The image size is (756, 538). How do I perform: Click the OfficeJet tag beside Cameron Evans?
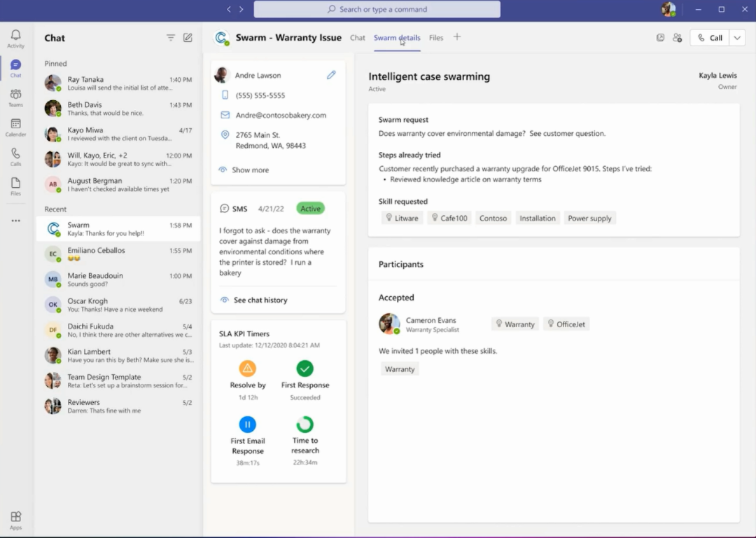click(x=566, y=324)
